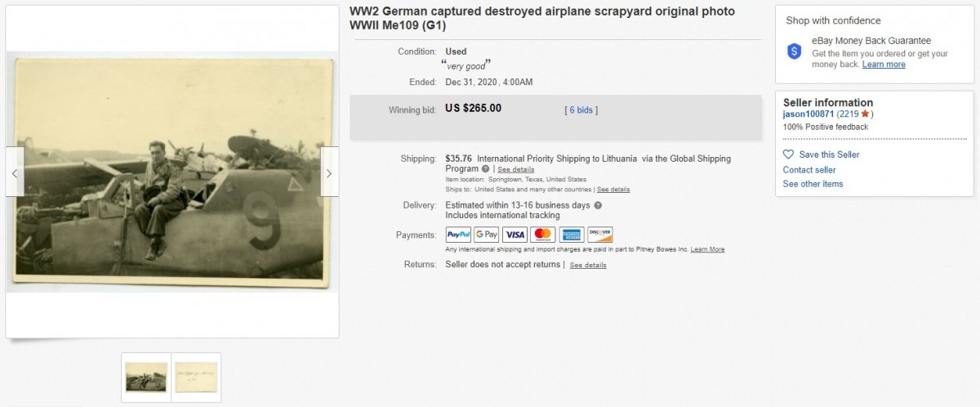Open seller profile jason100871
Screen dimensions: 980x407
tap(808, 114)
